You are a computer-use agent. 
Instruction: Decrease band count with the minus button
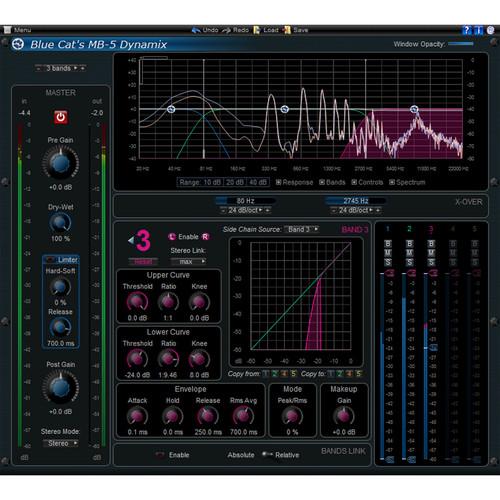(39, 68)
